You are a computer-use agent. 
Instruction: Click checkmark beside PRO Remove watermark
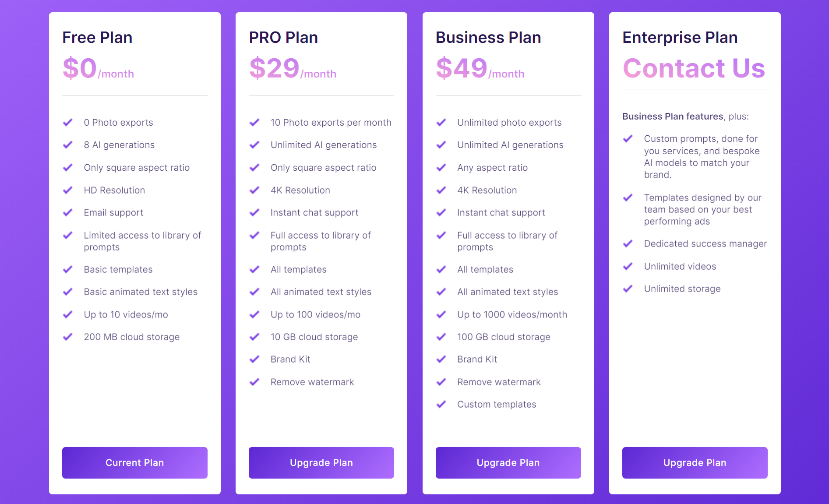254,382
